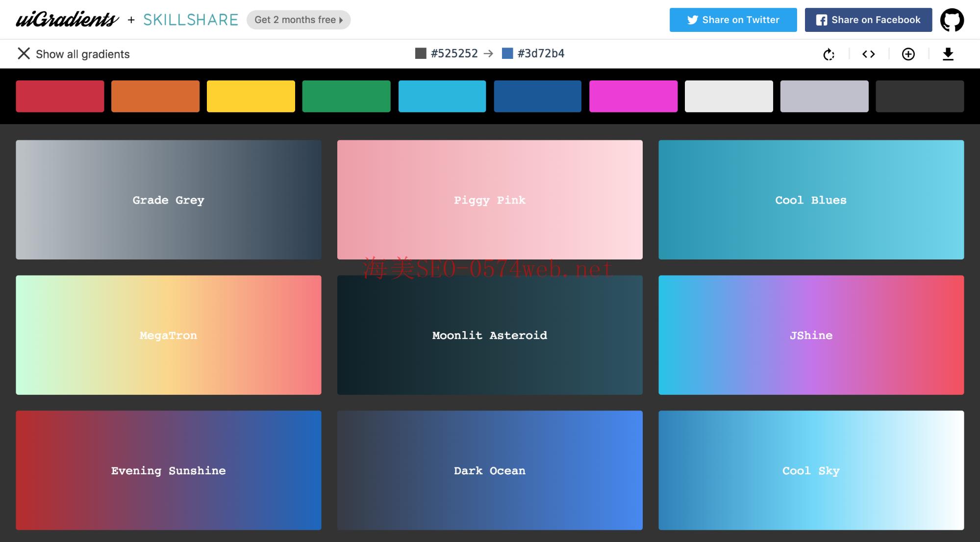Open the CSS code view for the gradient
The image size is (980, 542).
pos(869,54)
